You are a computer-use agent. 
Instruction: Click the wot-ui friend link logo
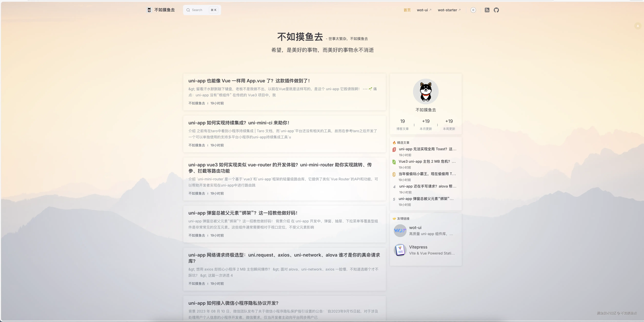[x=400, y=231]
